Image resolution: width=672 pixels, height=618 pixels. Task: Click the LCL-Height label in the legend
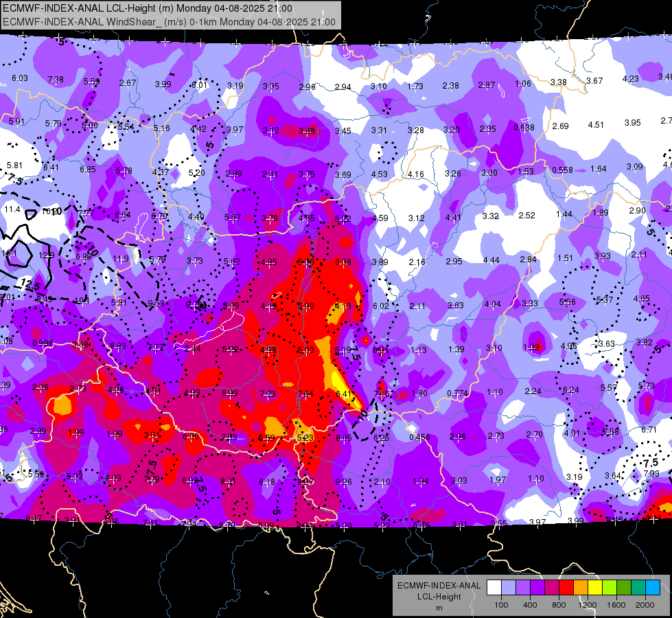tap(439, 597)
